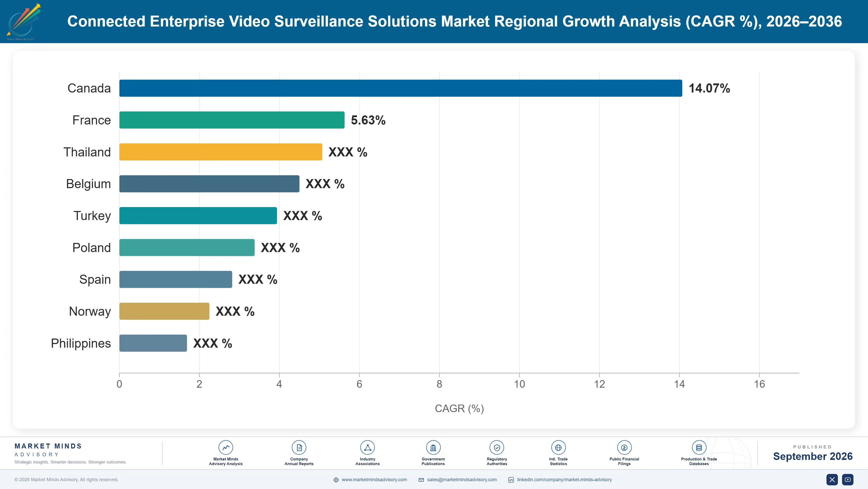Click the Production & Trade Databases icon

pyautogui.click(x=699, y=447)
